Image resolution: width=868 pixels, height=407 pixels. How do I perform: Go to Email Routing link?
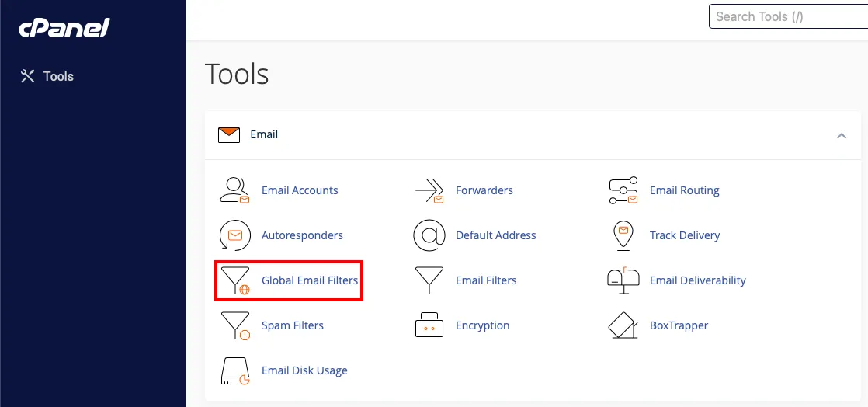[685, 190]
